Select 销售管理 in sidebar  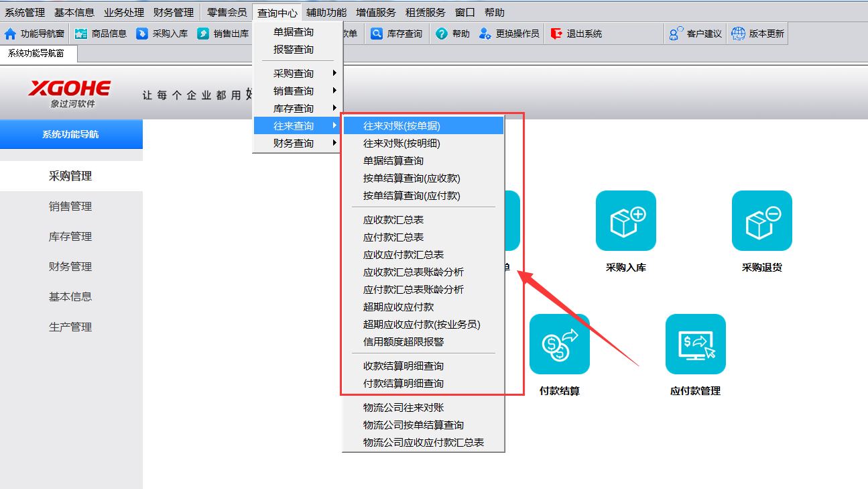coord(71,207)
